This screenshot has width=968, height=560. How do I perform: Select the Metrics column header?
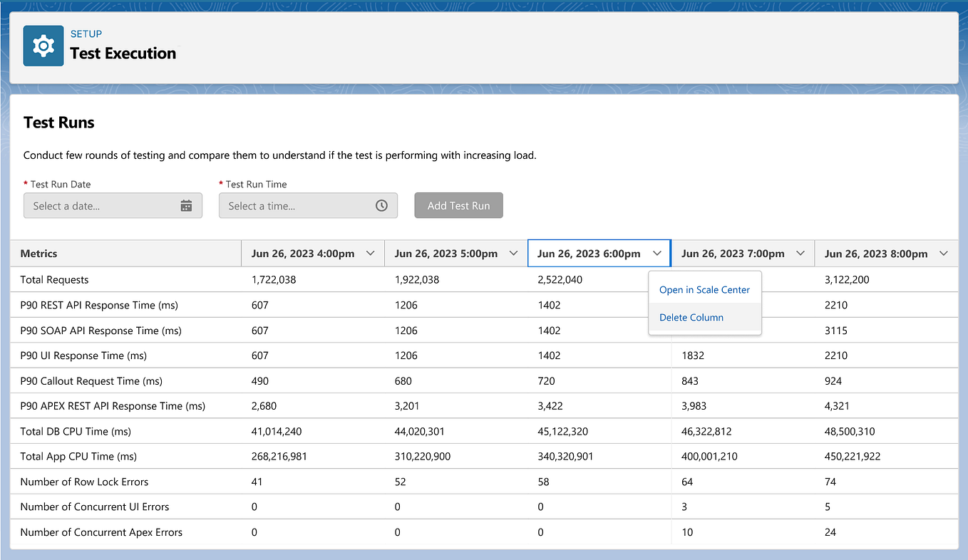pyautogui.click(x=38, y=252)
